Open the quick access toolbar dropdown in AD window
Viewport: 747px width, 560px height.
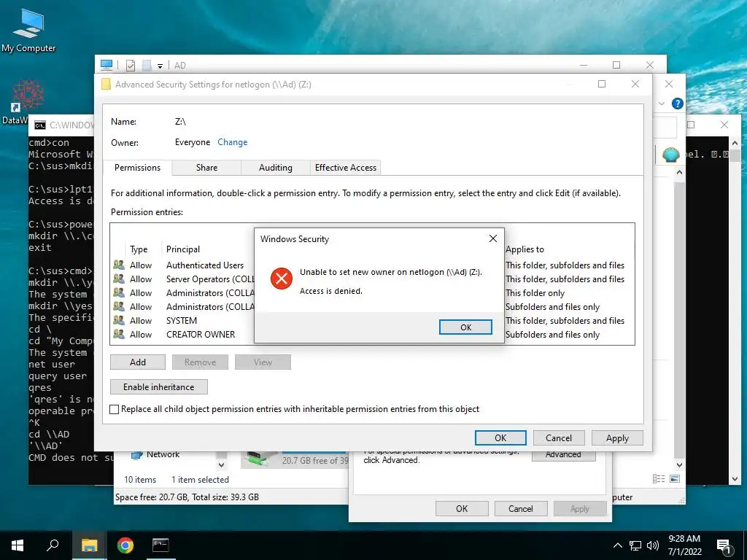click(x=160, y=66)
